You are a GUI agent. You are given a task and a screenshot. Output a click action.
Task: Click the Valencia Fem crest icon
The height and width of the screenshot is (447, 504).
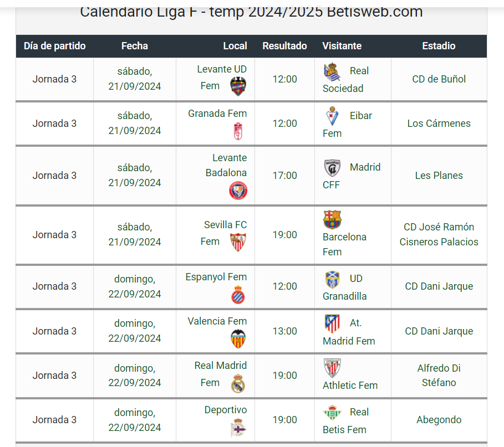coord(238,338)
